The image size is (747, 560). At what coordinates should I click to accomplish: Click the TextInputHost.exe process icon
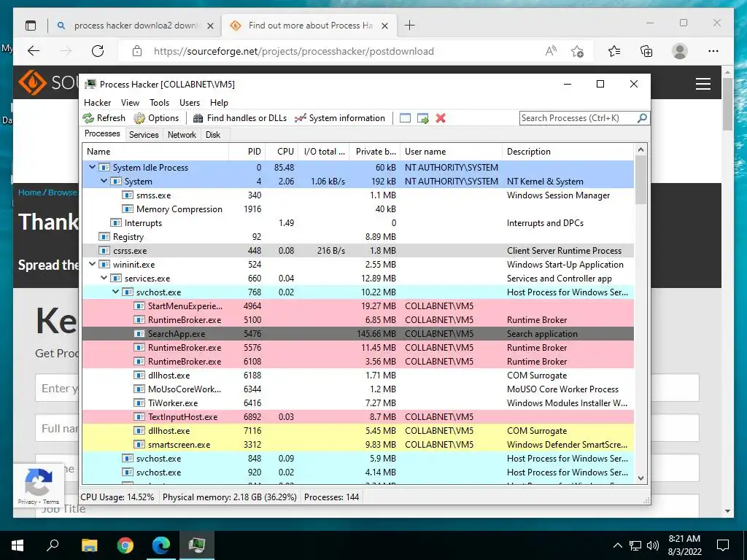click(x=139, y=416)
